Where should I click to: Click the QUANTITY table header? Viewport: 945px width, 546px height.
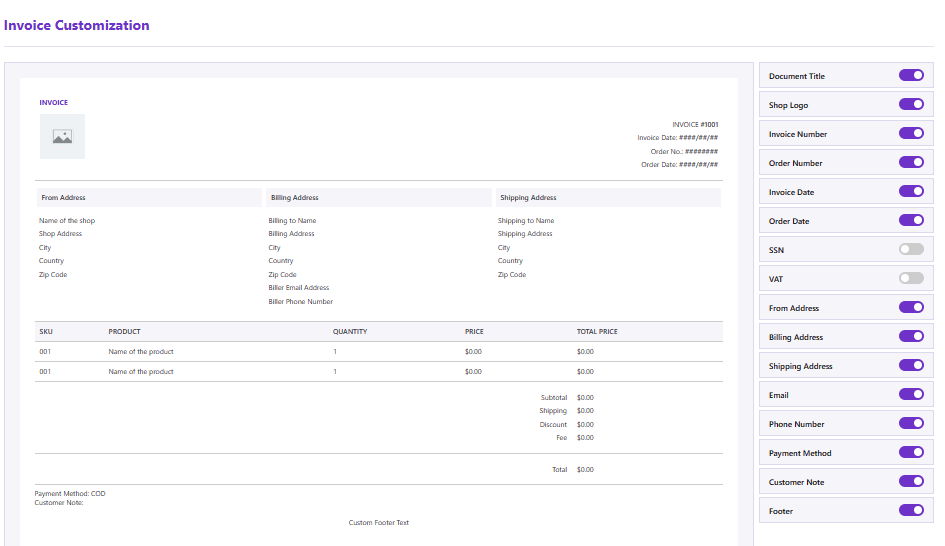[x=350, y=331]
